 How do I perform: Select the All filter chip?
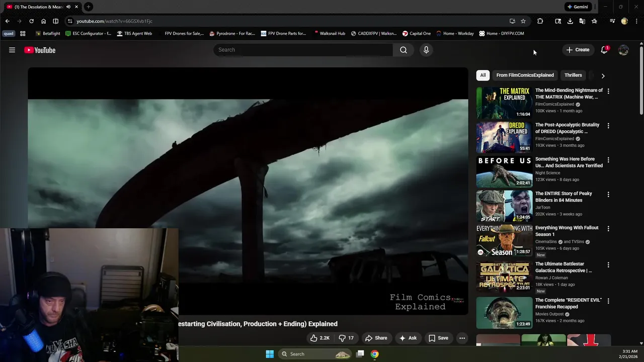tap(483, 75)
